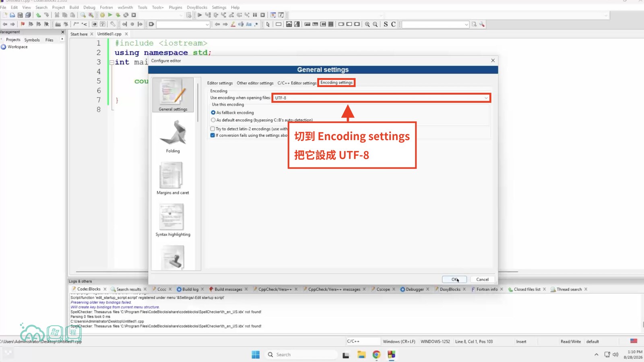The width and height of the screenshot is (644, 362).
Task: Open the Settings menu
Action: pyautogui.click(x=219, y=7)
